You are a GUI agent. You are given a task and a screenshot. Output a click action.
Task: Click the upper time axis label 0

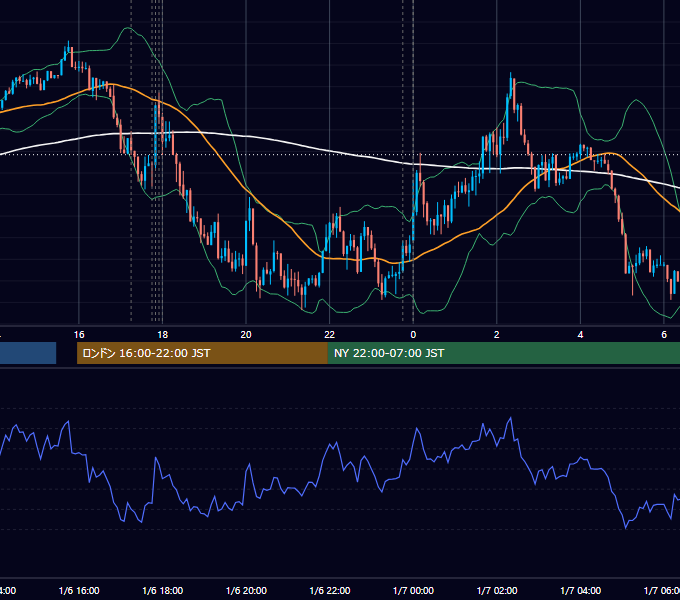tap(413, 335)
